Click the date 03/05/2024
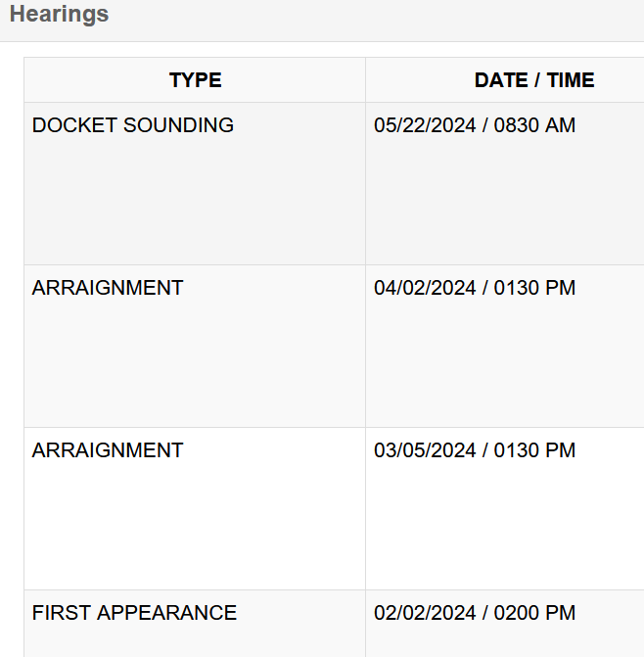This screenshot has width=644, height=657. [x=423, y=450]
